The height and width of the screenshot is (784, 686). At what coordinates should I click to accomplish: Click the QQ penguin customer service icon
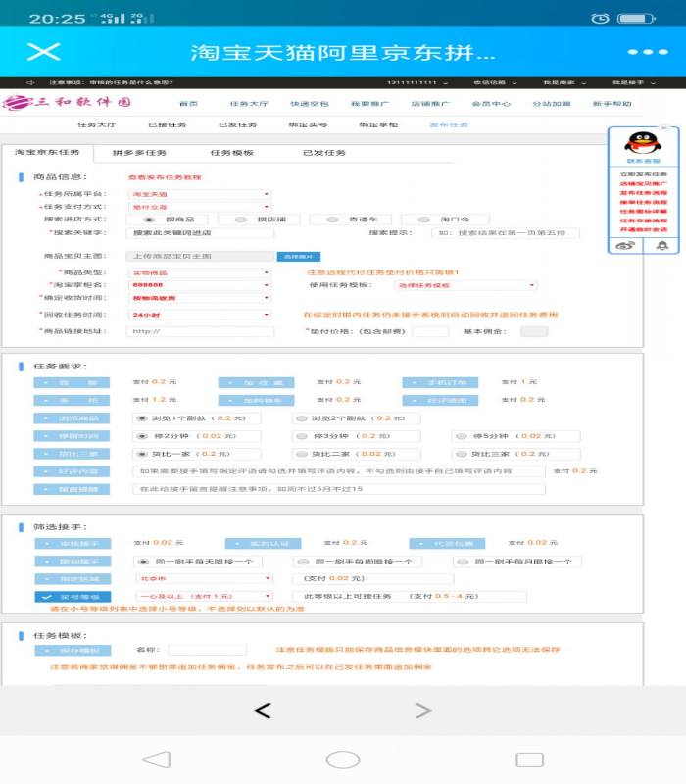(x=643, y=143)
